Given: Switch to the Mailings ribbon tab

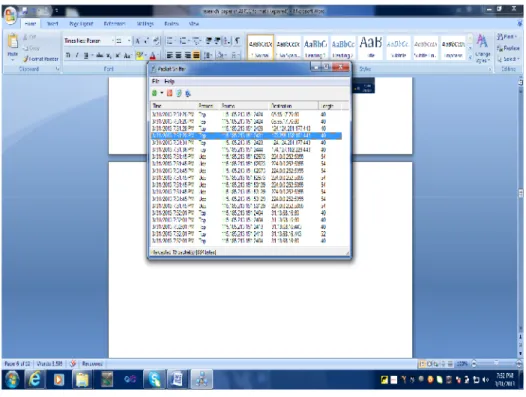Looking at the screenshot, I should (145, 24).
